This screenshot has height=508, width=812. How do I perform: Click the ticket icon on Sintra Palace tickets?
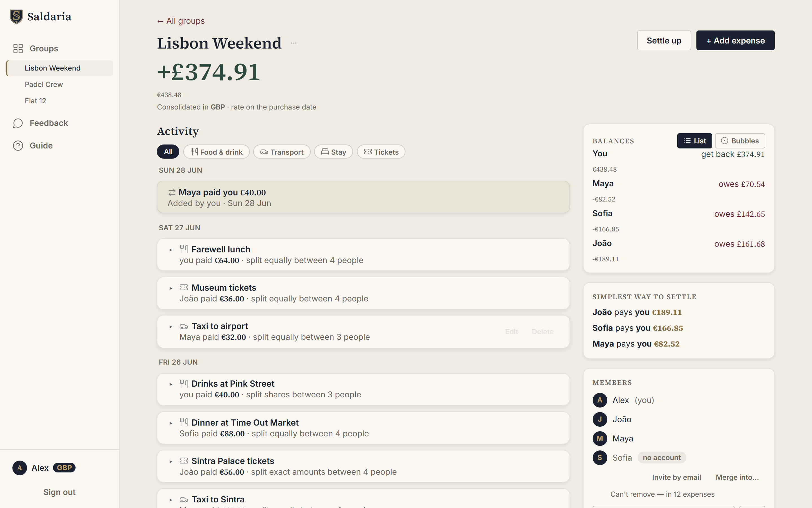pyautogui.click(x=184, y=461)
